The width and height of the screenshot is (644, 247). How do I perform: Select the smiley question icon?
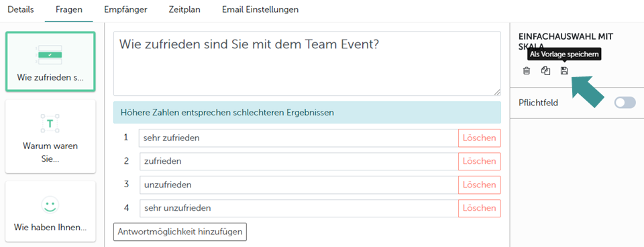click(x=50, y=205)
